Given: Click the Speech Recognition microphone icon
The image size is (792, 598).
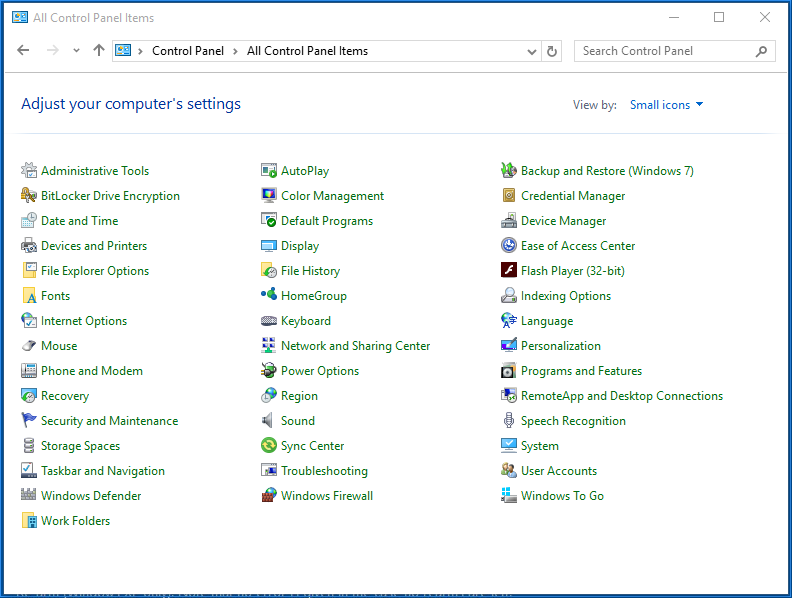Looking at the screenshot, I should tap(509, 421).
